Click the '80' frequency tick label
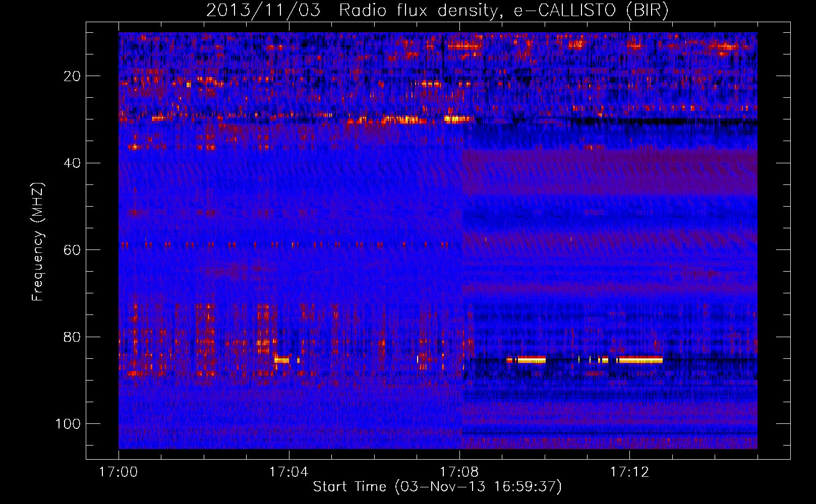The image size is (816, 504). click(73, 337)
